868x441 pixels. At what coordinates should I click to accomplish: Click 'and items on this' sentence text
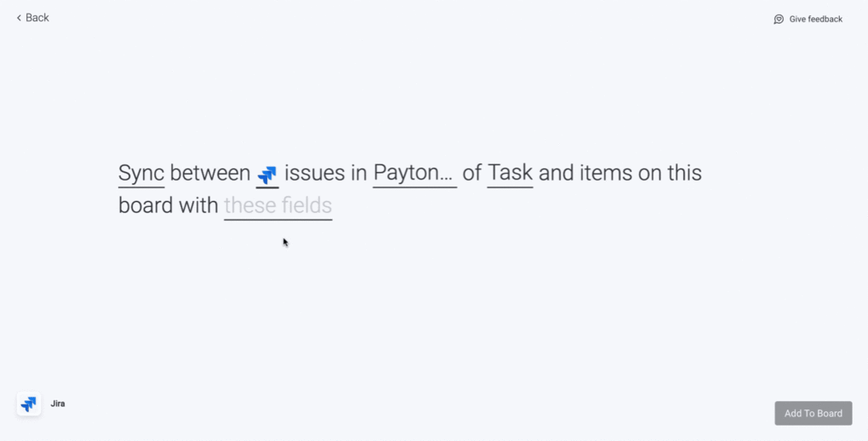[620, 173]
